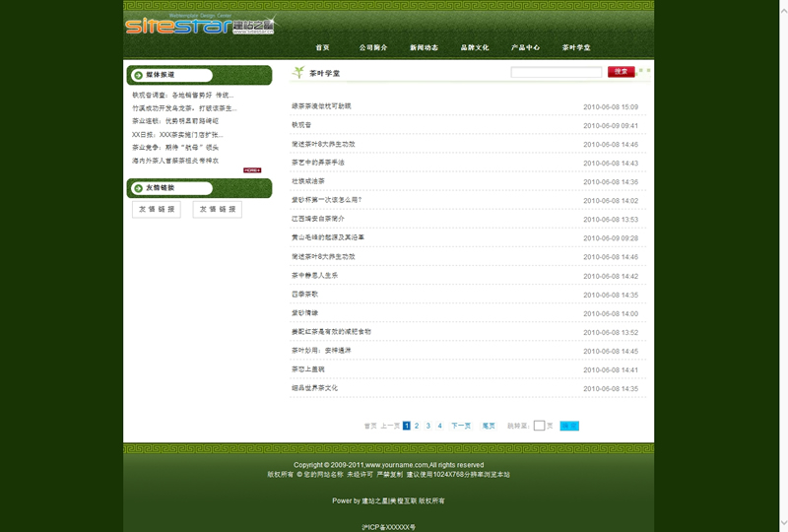Select 品牌文化 in the top navigation
Viewport: 788px width, 532px height.
point(475,47)
